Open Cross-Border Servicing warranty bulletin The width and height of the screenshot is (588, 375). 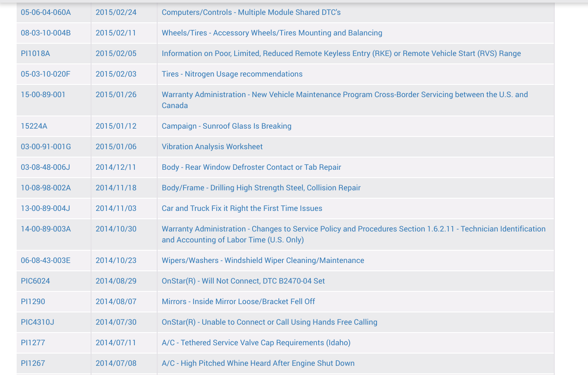pyautogui.click(x=345, y=100)
